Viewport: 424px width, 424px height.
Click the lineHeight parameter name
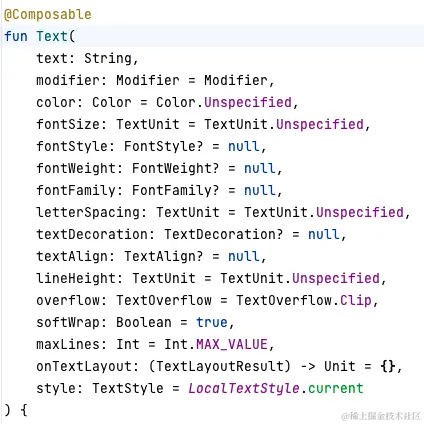[x=76, y=278]
